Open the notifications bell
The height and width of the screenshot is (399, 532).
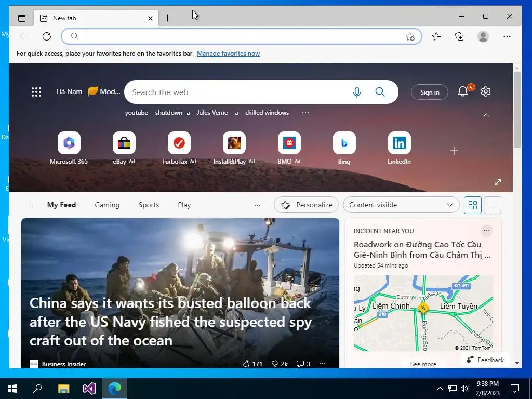(463, 91)
